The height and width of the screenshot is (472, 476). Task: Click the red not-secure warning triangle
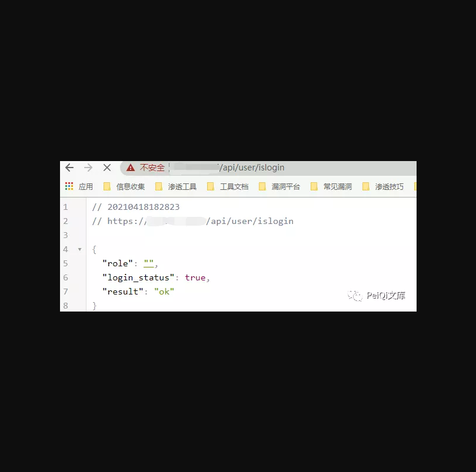click(x=131, y=168)
